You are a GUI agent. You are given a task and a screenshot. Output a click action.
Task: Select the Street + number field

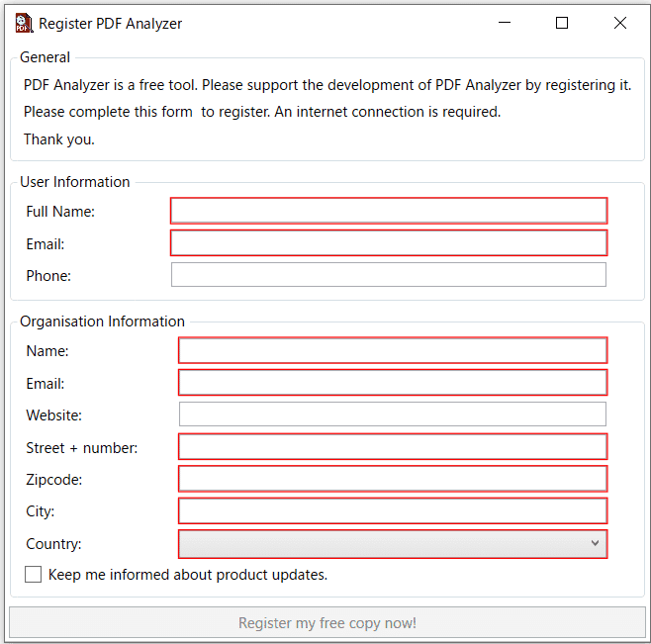392,447
